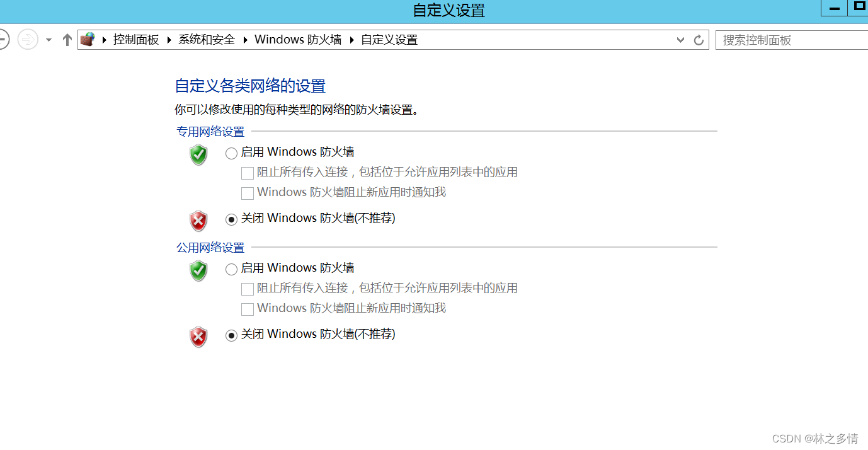Select 关闭 Windows 防火墙 under 专用网络设置

click(x=231, y=219)
